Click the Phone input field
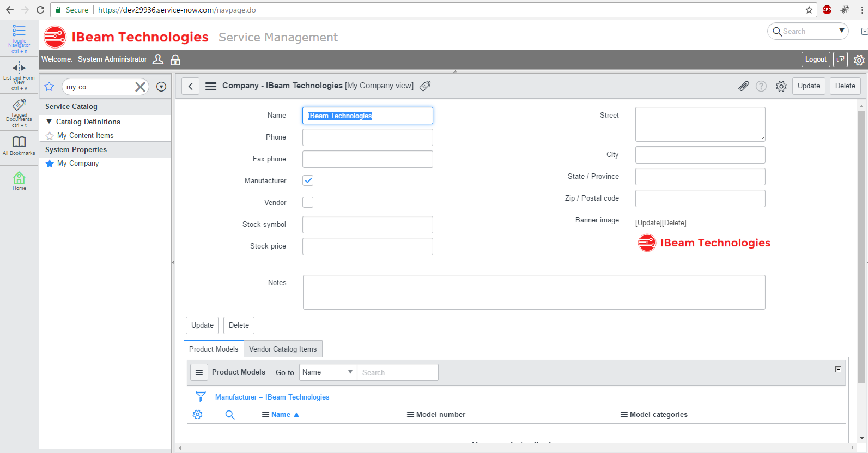 368,137
